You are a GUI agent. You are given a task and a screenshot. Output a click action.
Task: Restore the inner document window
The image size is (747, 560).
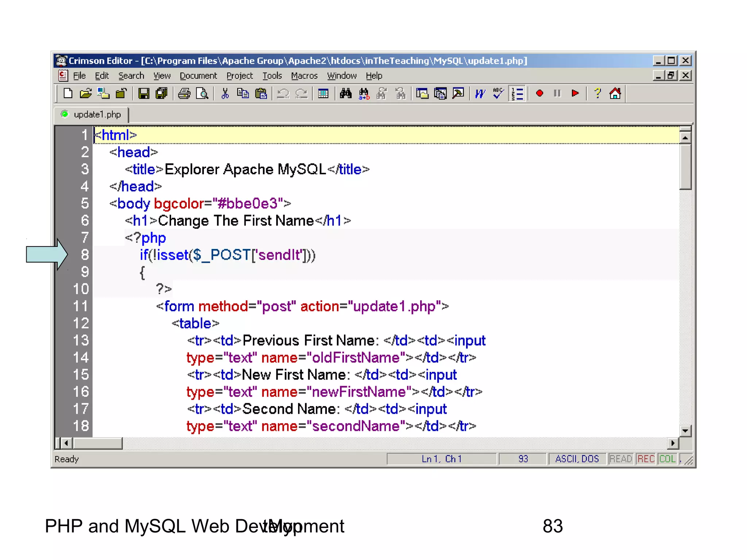click(x=671, y=75)
